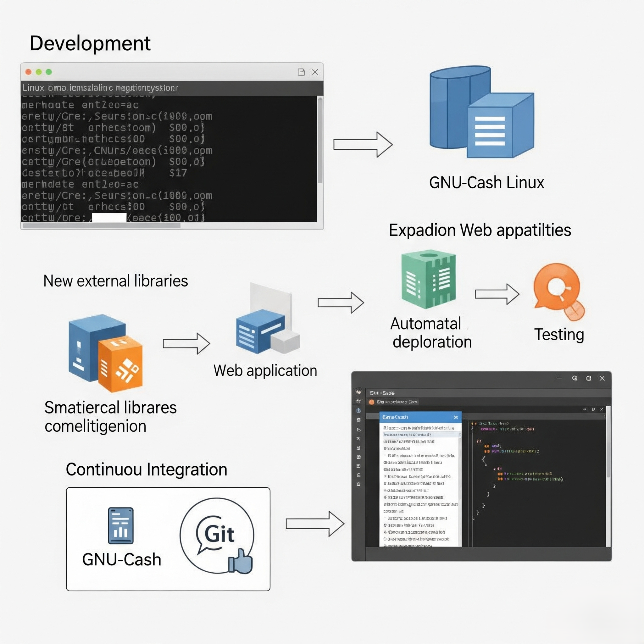This screenshot has width=644, height=644.
Task: Maximize the dark IDE window
Action: (x=589, y=378)
